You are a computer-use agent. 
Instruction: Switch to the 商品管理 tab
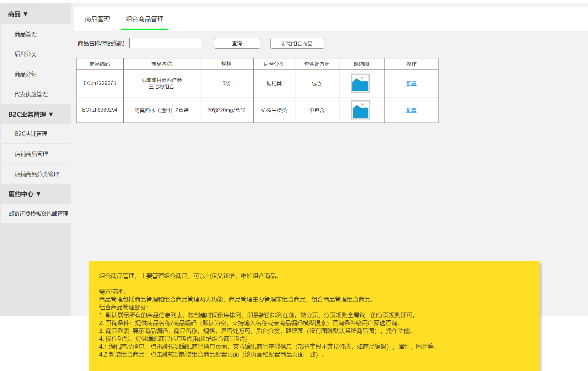click(x=98, y=19)
